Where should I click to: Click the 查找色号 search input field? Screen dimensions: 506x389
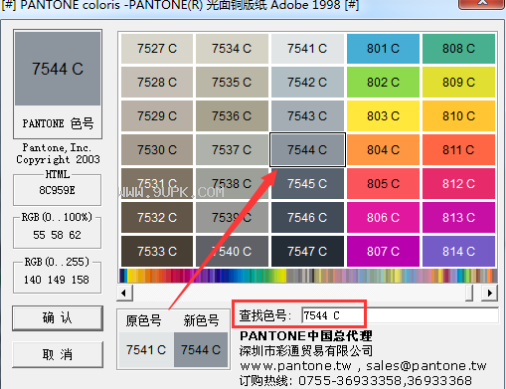399,315
